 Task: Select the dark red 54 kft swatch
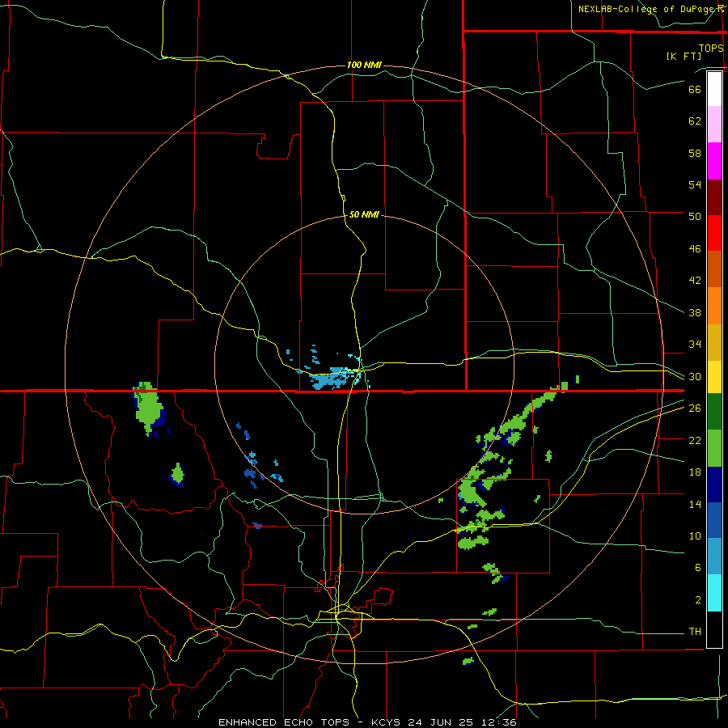(x=714, y=197)
